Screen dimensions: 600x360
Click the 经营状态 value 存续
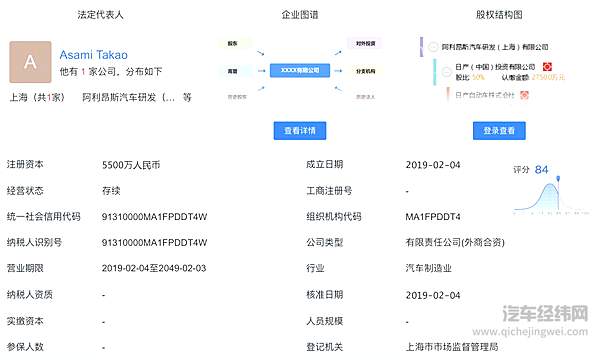point(111,191)
